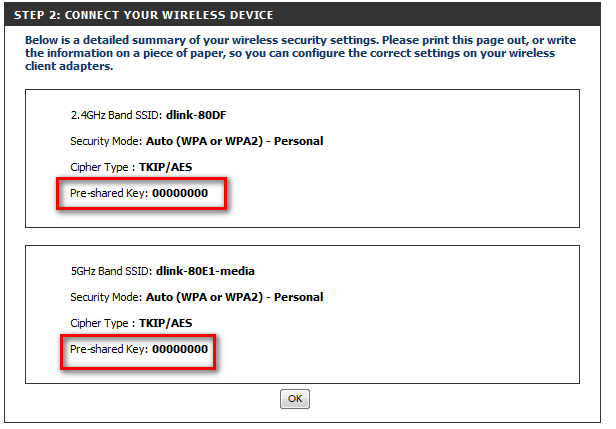Select the 2.4GHz TKIP/AES cipher value
The width and height of the screenshot is (616, 429).
click(x=168, y=167)
